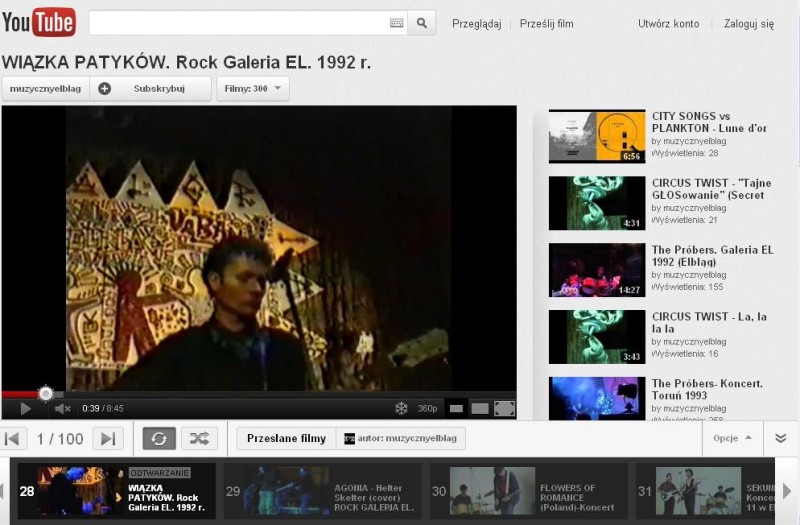Click autor: muzycznyelblag in playlist bar

click(x=401, y=439)
